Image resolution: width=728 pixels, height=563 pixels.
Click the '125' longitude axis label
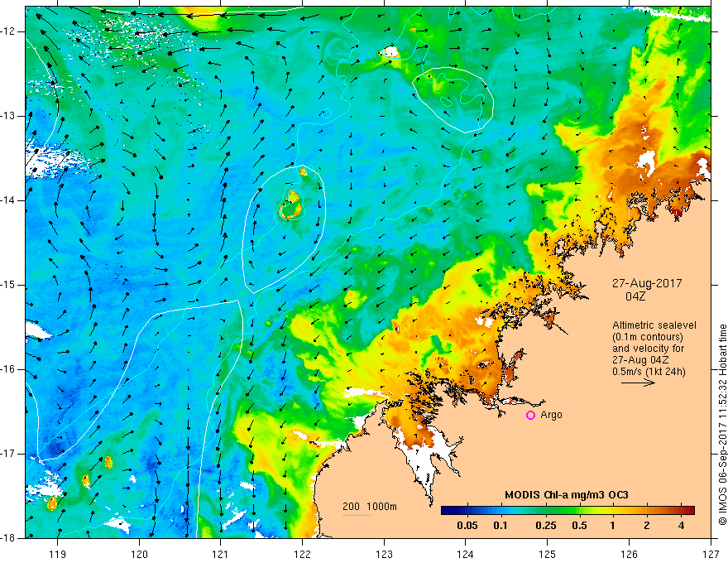tap(548, 554)
